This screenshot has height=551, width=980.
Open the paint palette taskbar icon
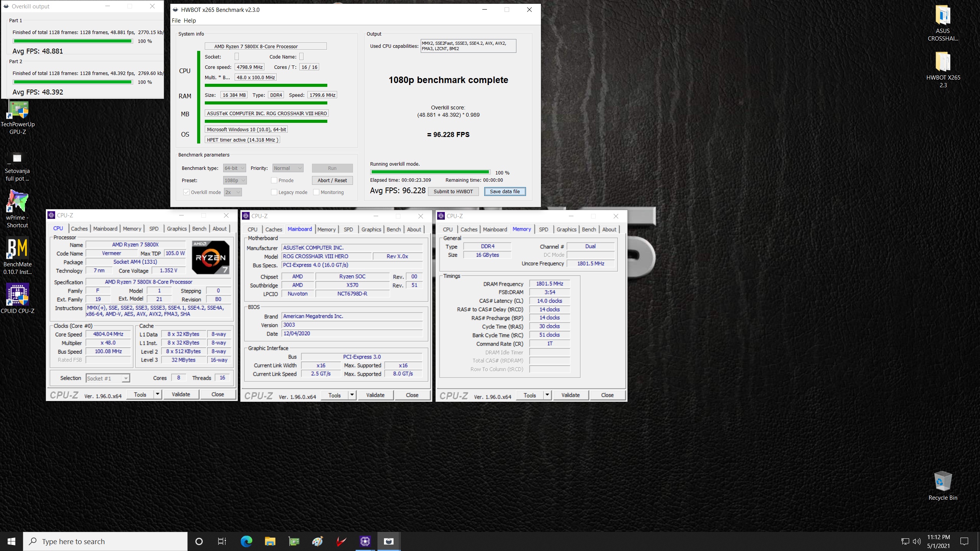point(317,541)
